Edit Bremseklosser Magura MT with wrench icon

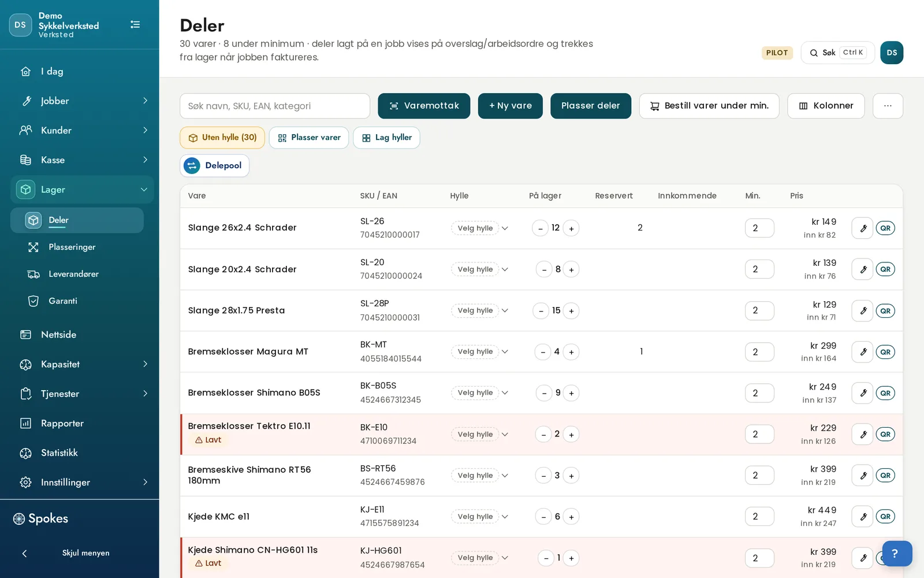click(863, 352)
